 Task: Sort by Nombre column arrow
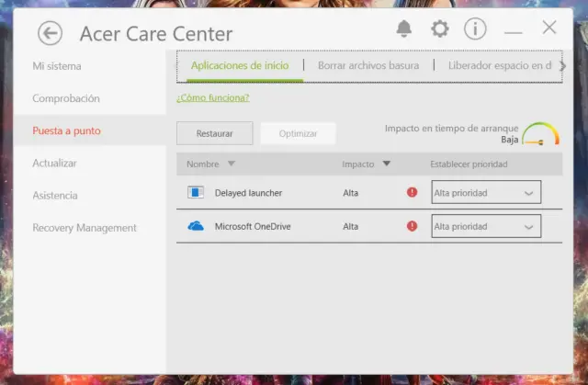click(232, 164)
